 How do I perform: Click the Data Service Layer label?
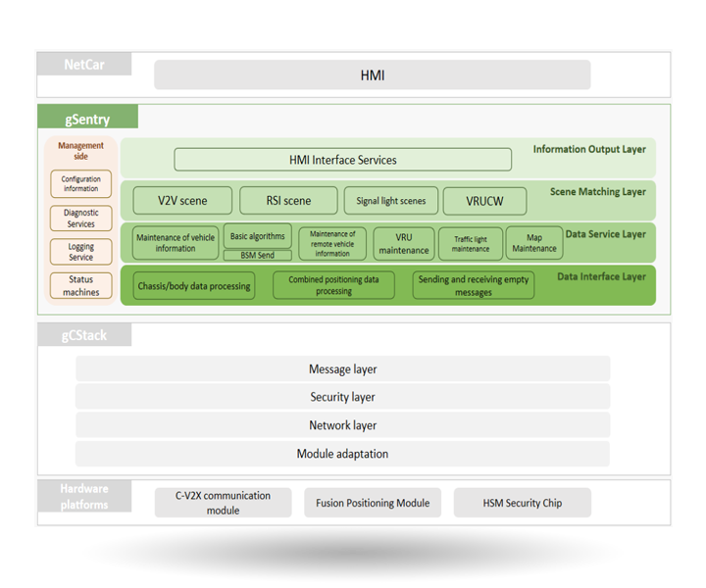[606, 234]
